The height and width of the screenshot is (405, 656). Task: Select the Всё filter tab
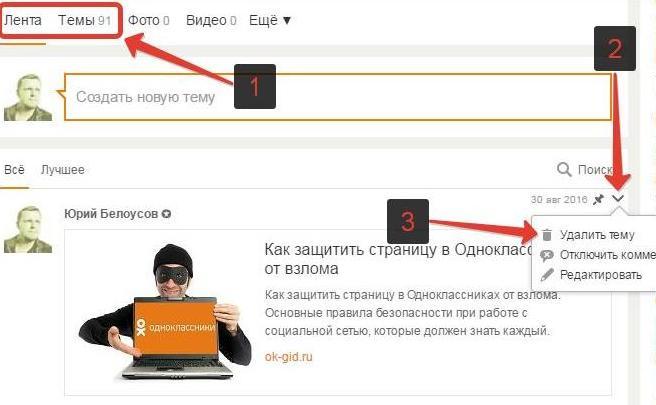(14, 169)
